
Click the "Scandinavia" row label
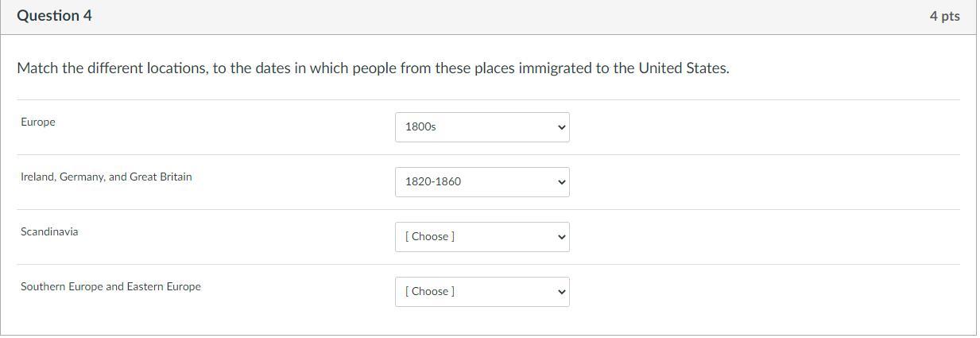click(x=49, y=232)
